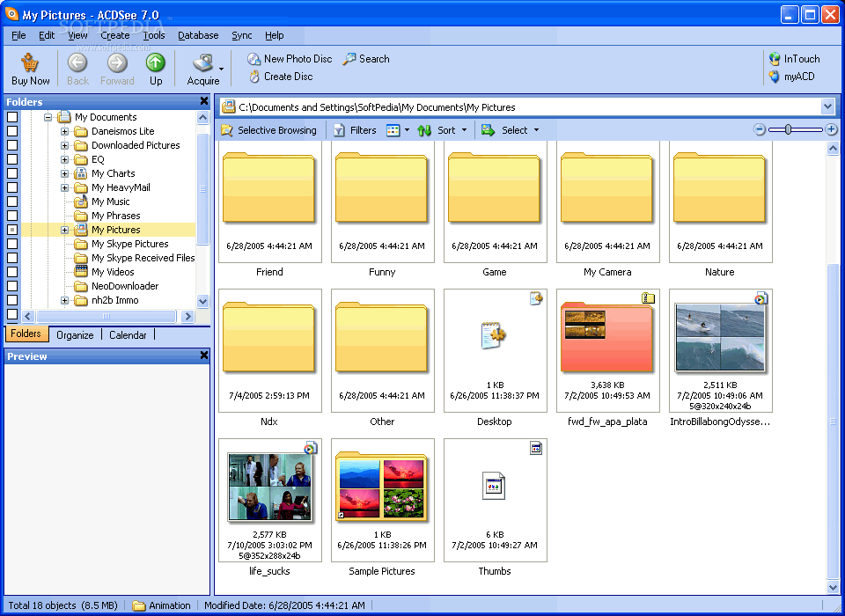Click Create Disc in the toolbar

[281, 77]
